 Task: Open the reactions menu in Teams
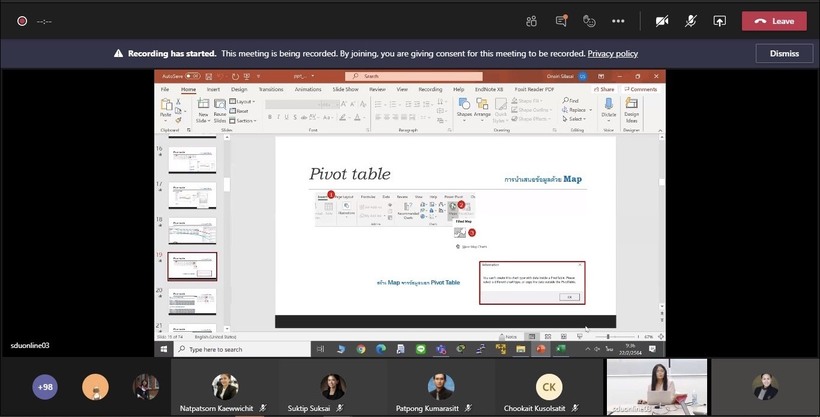(x=589, y=20)
